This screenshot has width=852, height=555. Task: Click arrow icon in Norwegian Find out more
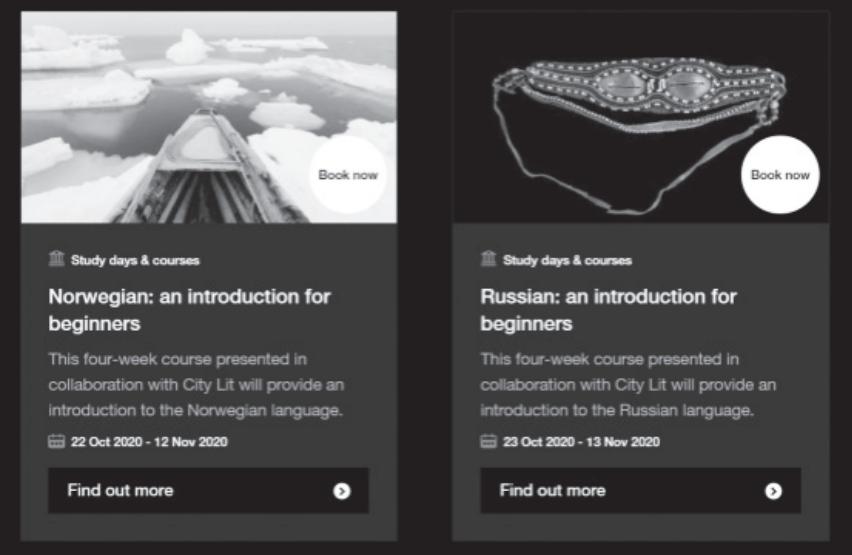(342, 491)
